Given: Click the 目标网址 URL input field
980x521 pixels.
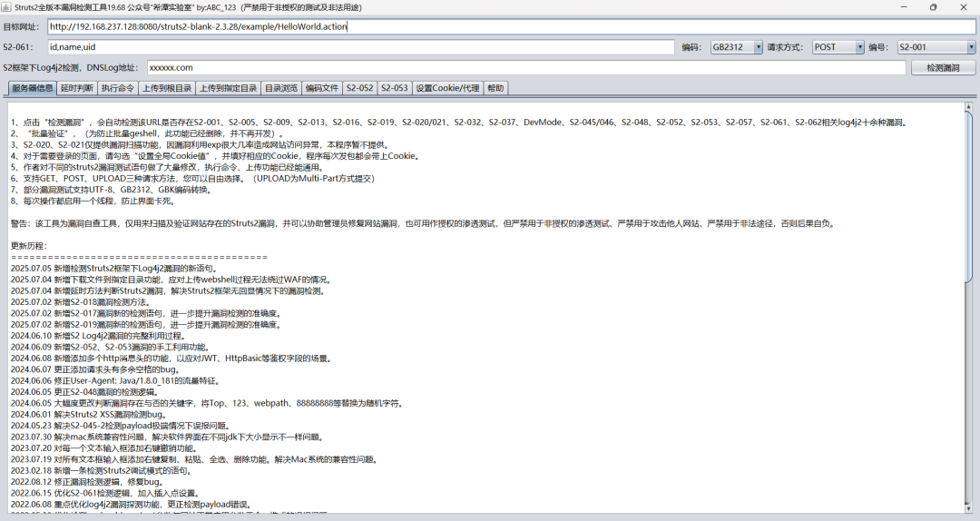Looking at the screenshot, I should 511,27.
